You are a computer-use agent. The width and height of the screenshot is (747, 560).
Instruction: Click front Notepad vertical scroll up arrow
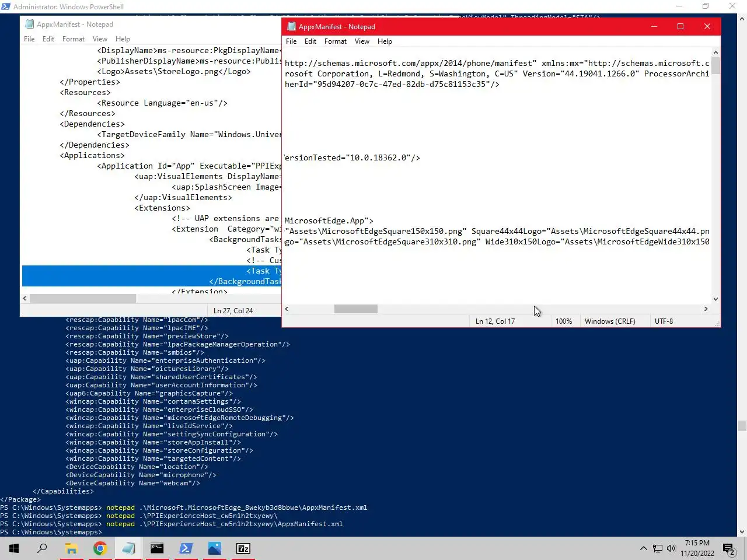[715, 52]
